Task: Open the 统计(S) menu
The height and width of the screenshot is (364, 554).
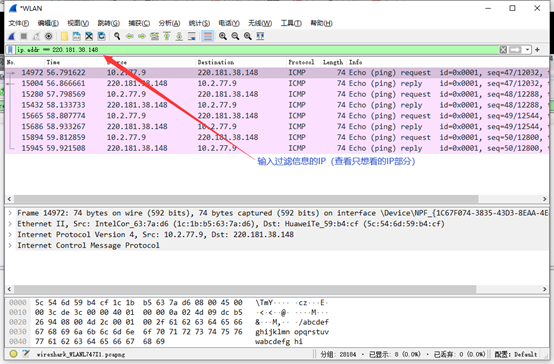Action: (199, 23)
